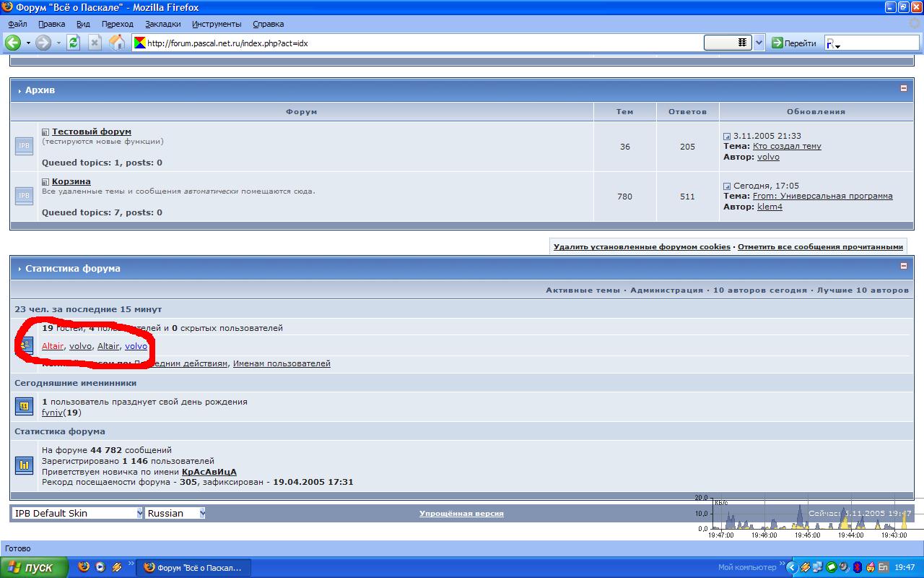Click the grayed-out Stop loading icon
The image size is (924, 578).
[95, 43]
